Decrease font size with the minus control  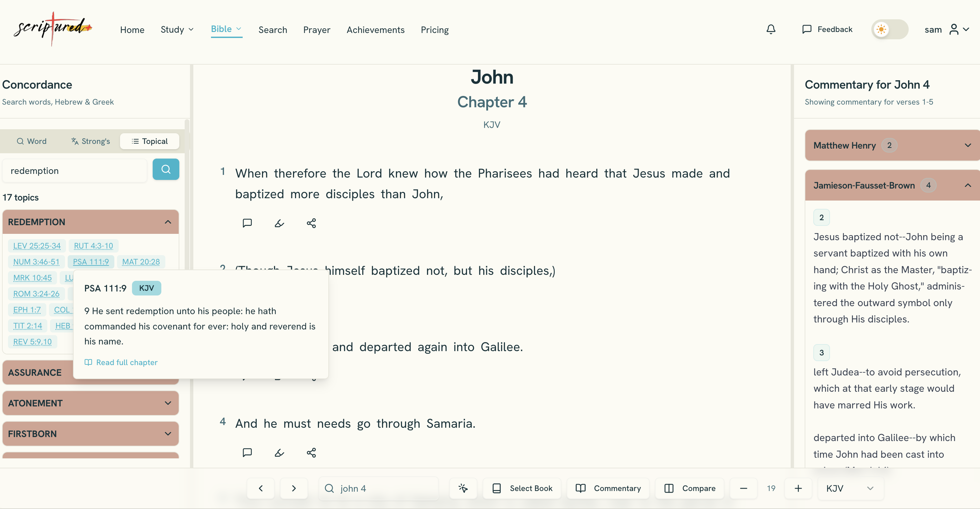click(743, 488)
